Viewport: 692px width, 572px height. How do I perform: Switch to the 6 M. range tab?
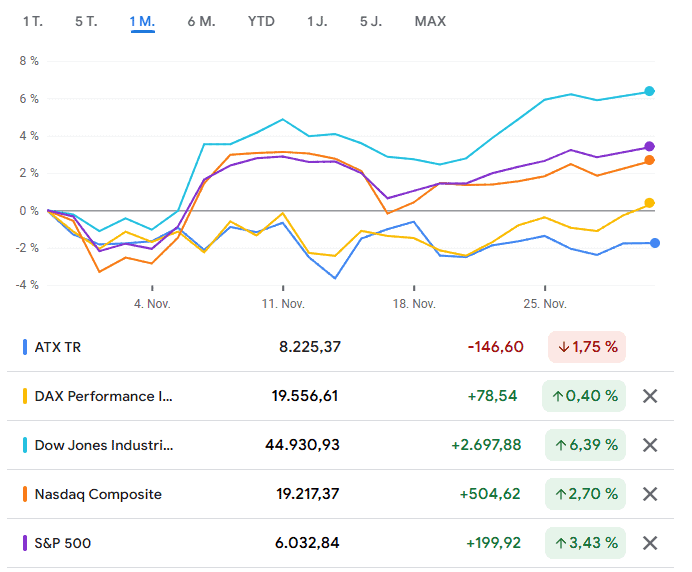point(201,21)
